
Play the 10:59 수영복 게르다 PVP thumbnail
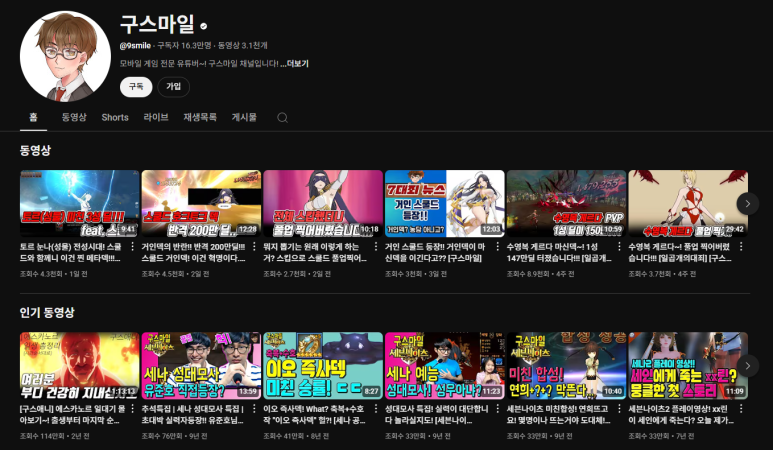(566, 204)
